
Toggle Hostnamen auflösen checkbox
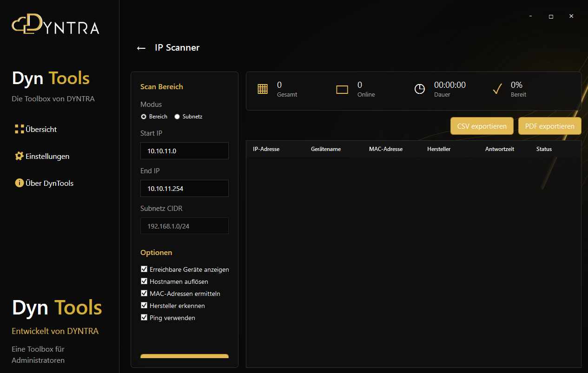point(144,281)
